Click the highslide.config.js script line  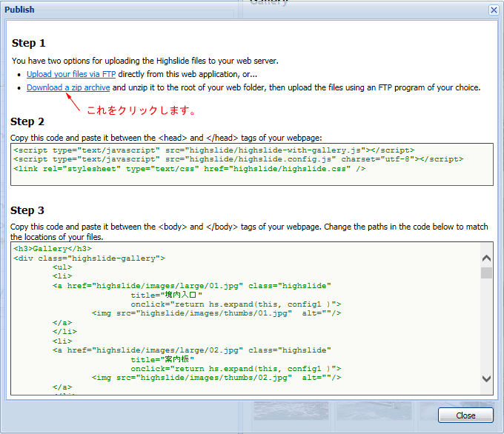pos(239,159)
